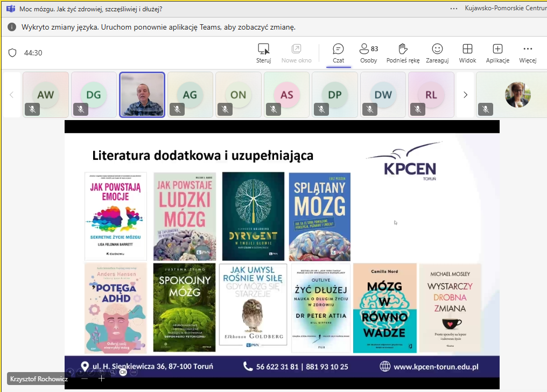Click the phone icon in slide footer
Screen dimensions: 547x392
tap(248, 366)
